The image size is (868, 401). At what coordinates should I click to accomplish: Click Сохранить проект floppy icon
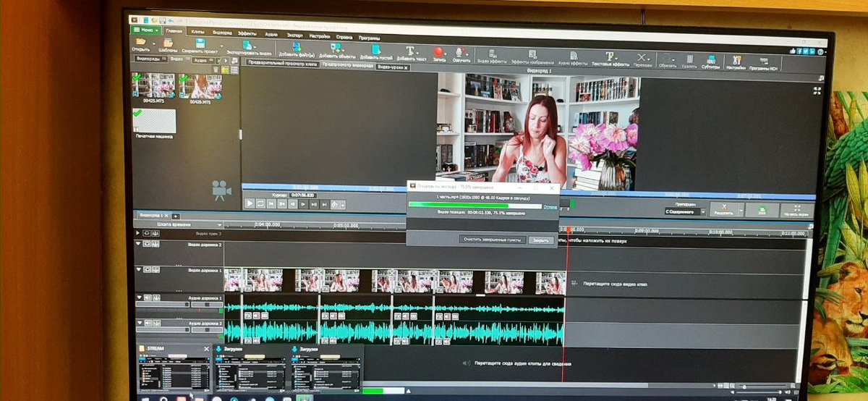[200, 43]
